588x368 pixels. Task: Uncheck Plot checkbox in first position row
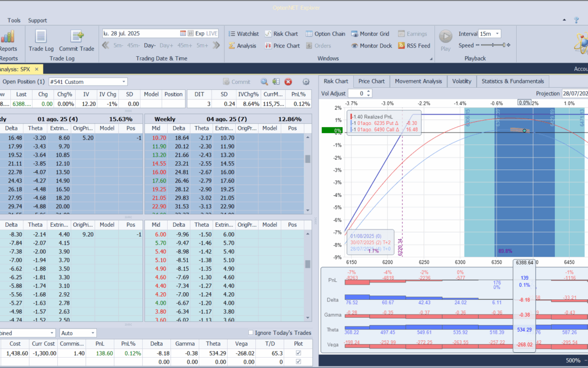click(297, 354)
